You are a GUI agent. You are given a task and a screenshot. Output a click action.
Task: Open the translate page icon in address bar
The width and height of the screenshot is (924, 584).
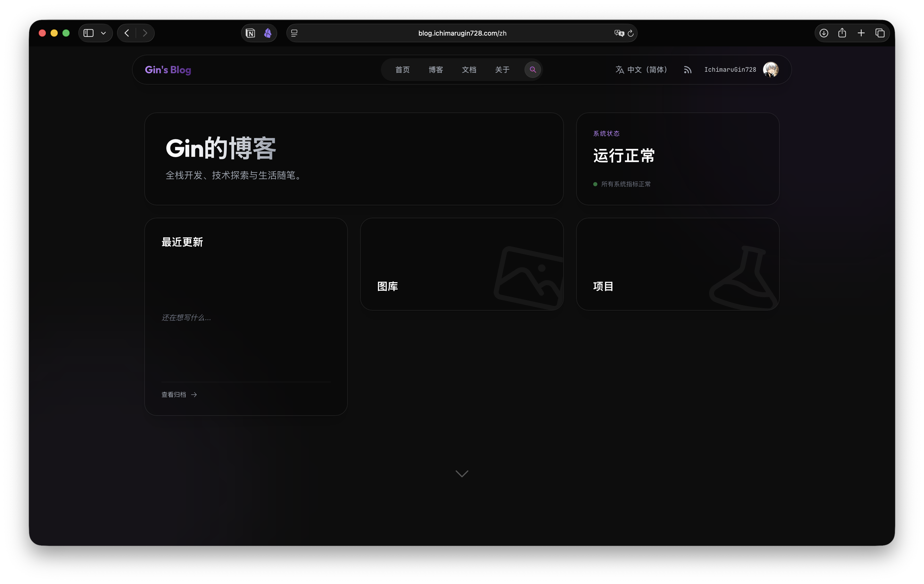coord(619,33)
